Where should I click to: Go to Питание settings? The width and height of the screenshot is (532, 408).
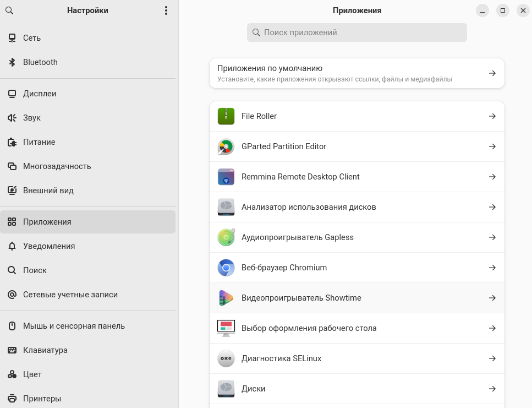click(87, 142)
